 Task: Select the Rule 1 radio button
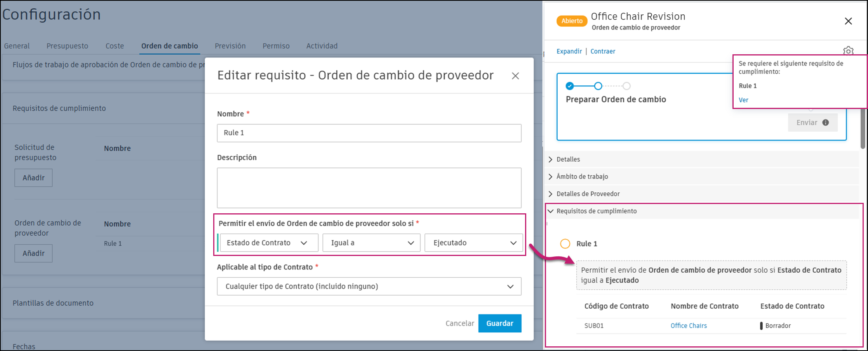click(565, 244)
